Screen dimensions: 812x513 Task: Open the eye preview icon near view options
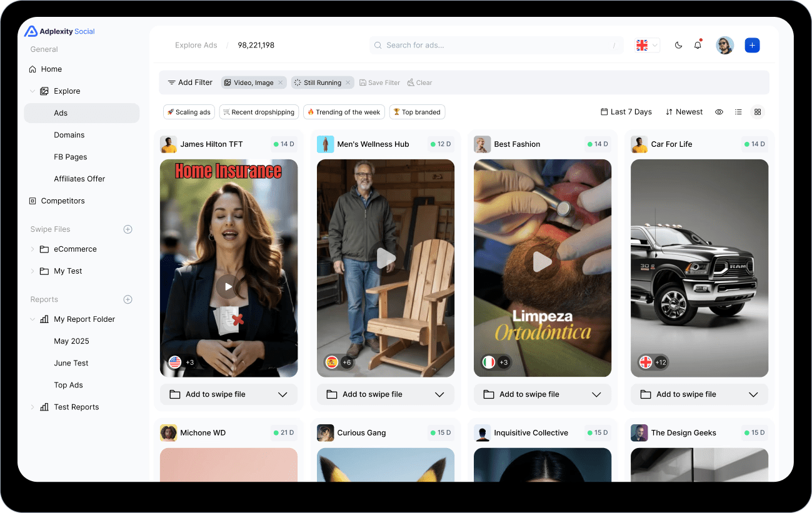[x=719, y=111]
